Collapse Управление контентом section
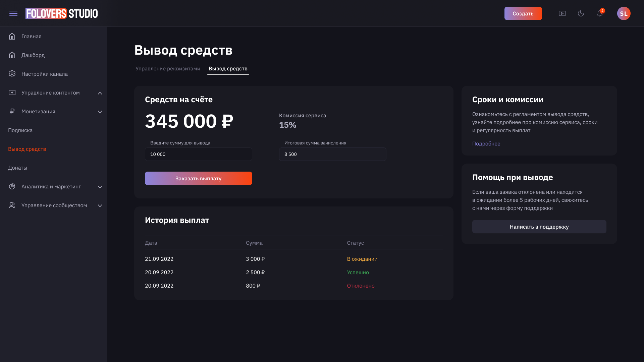 pyautogui.click(x=100, y=93)
